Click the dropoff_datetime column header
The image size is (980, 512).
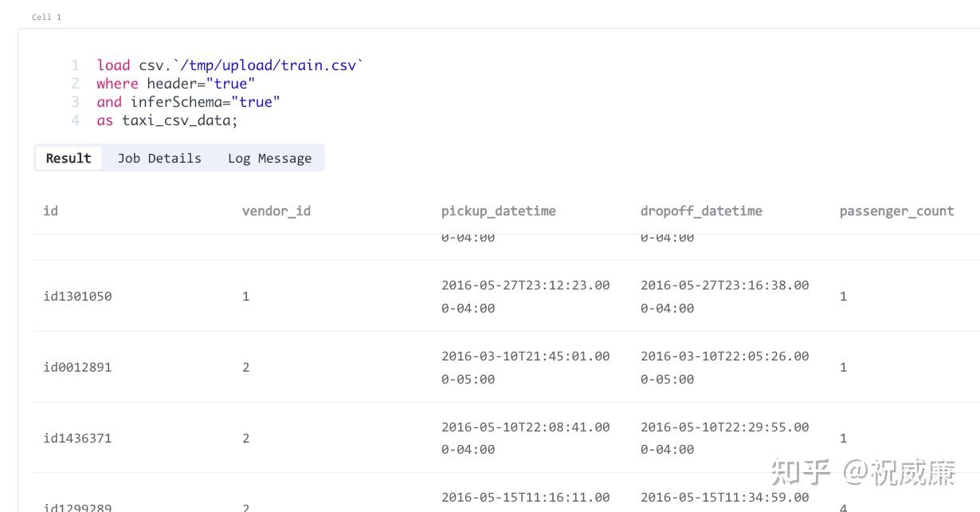coord(701,211)
